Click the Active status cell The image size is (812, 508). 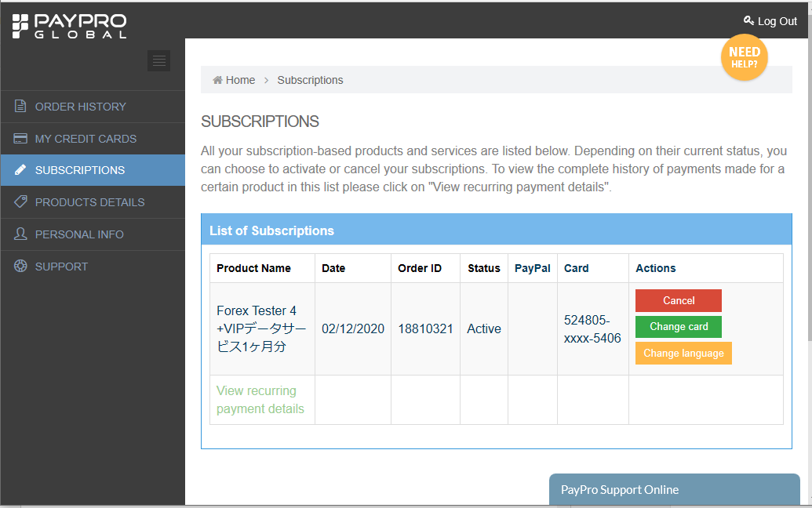pos(484,328)
